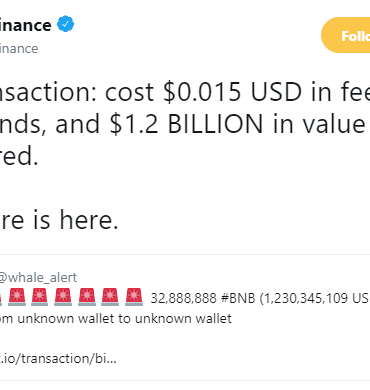This screenshot has height=390, width=370.
Task: Click the leftmost fully visible siren emoji
Action: [17, 297]
